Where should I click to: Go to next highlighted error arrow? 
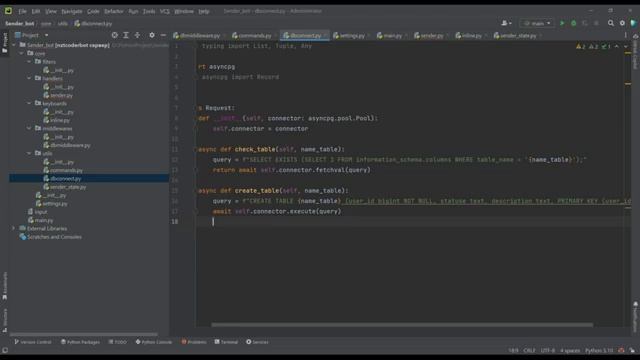[626, 47]
